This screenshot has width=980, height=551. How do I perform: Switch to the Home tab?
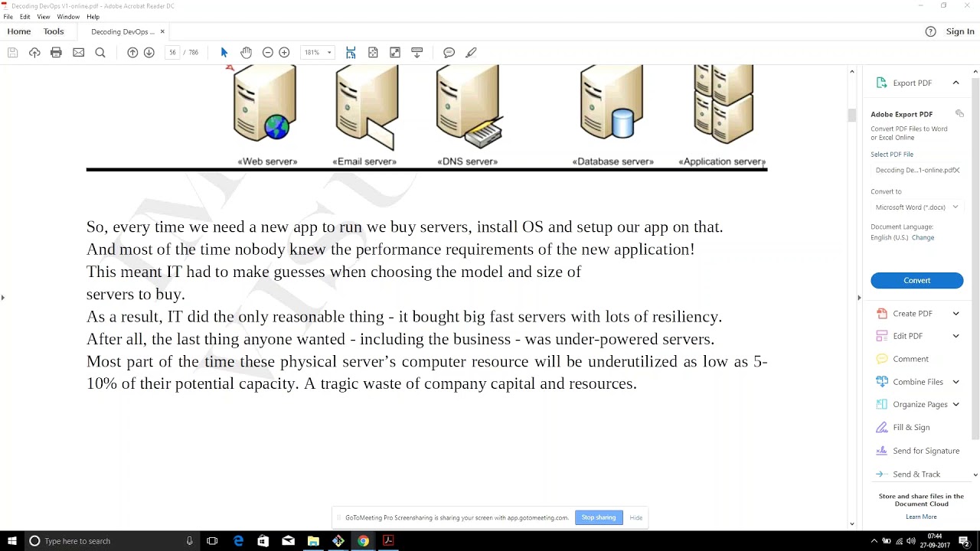click(19, 31)
